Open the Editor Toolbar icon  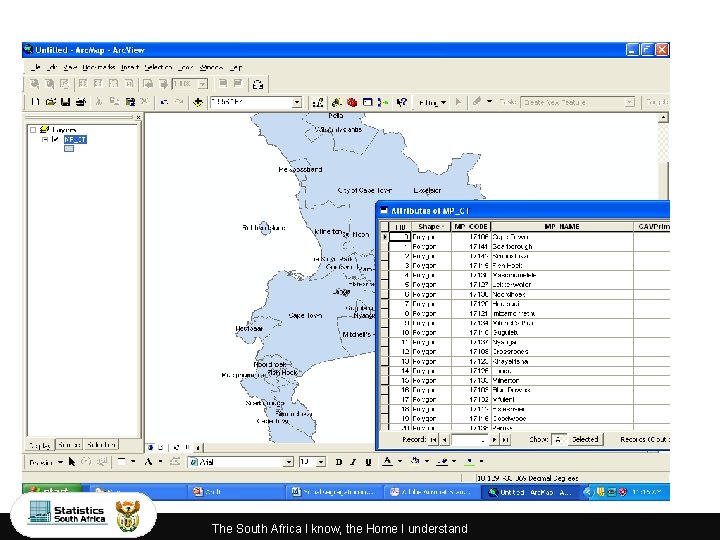(x=317, y=102)
